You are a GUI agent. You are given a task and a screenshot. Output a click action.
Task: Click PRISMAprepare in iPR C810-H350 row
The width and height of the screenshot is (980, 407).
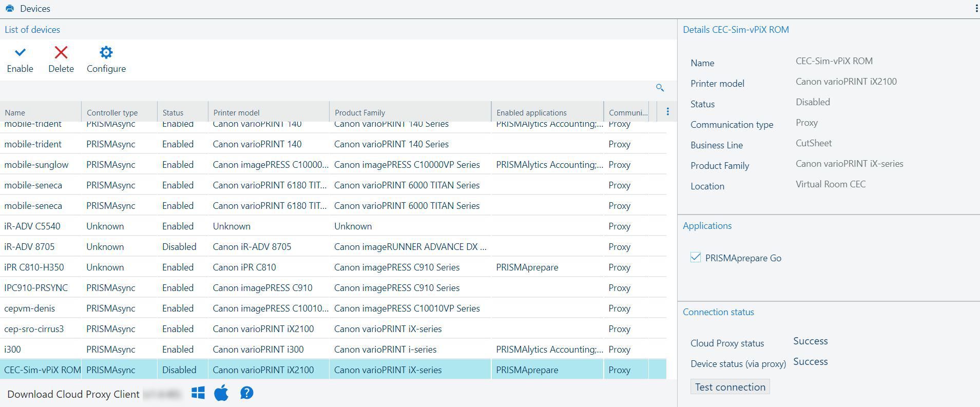527,267
